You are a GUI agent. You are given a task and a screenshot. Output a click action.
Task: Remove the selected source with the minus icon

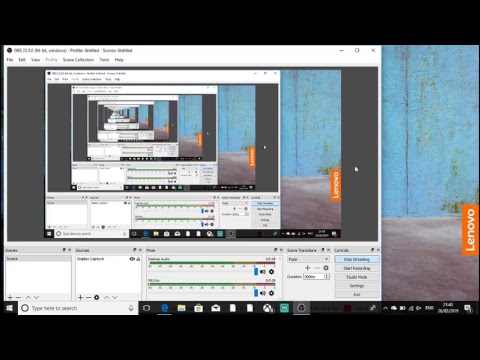88,297
